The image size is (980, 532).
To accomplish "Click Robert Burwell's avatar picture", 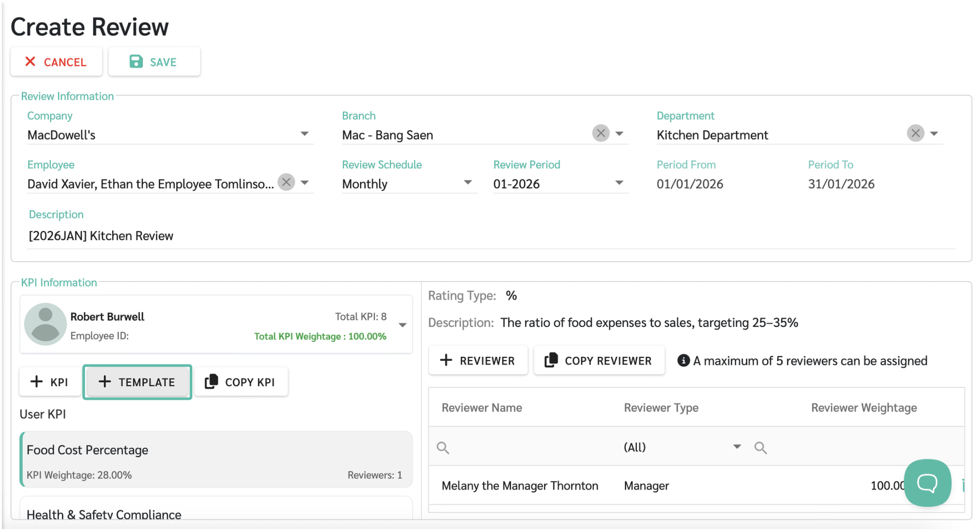I will coord(45,325).
